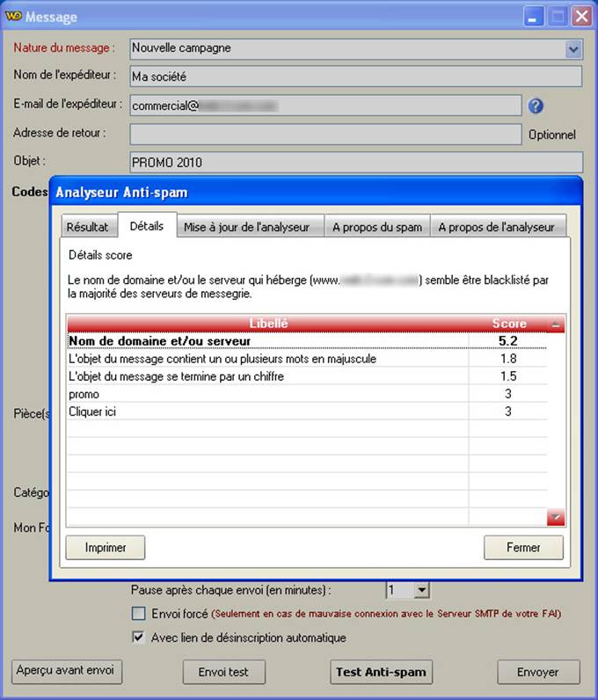Screen dimensions: 598x700
Task: Select the promo row in score table
Action: [307, 394]
